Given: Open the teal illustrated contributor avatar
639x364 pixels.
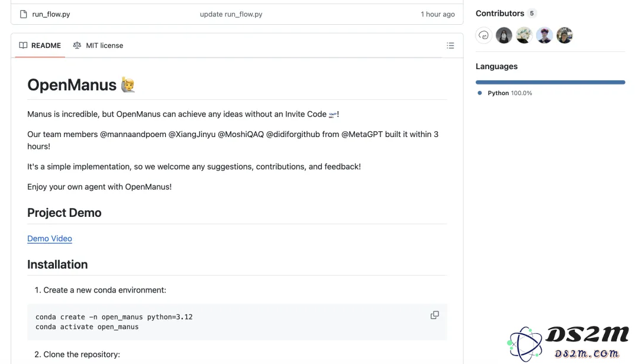Looking at the screenshot, I should coord(524,35).
